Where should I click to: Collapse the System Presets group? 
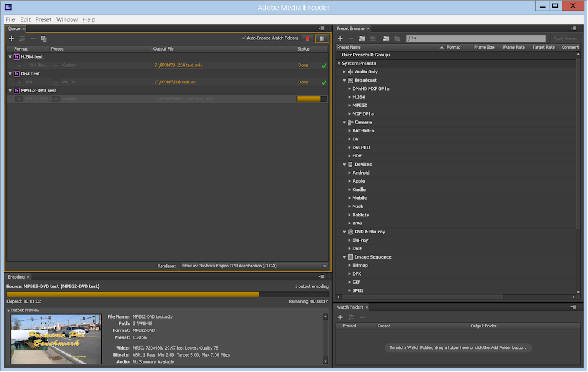(339, 63)
